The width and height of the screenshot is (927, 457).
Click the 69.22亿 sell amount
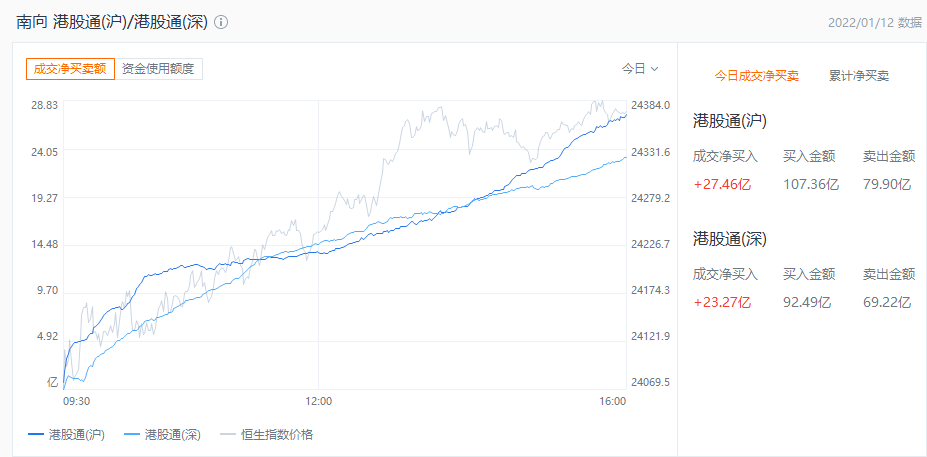coord(886,302)
